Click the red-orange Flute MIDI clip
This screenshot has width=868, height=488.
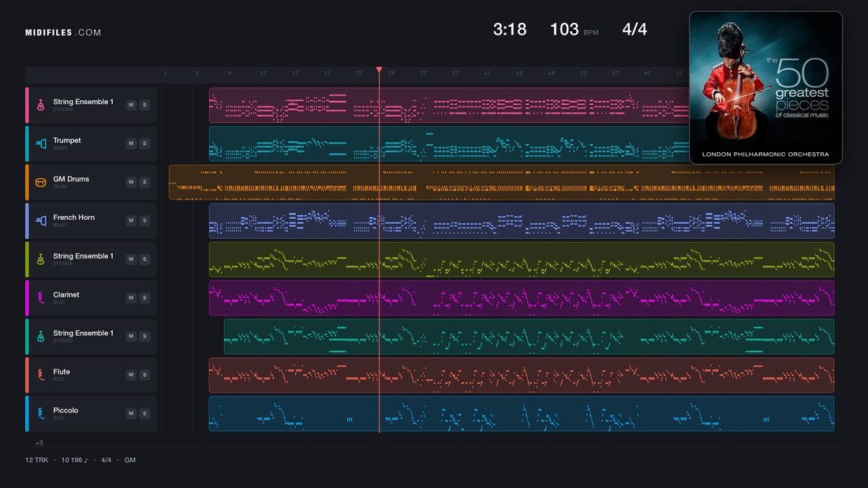(522, 375)
